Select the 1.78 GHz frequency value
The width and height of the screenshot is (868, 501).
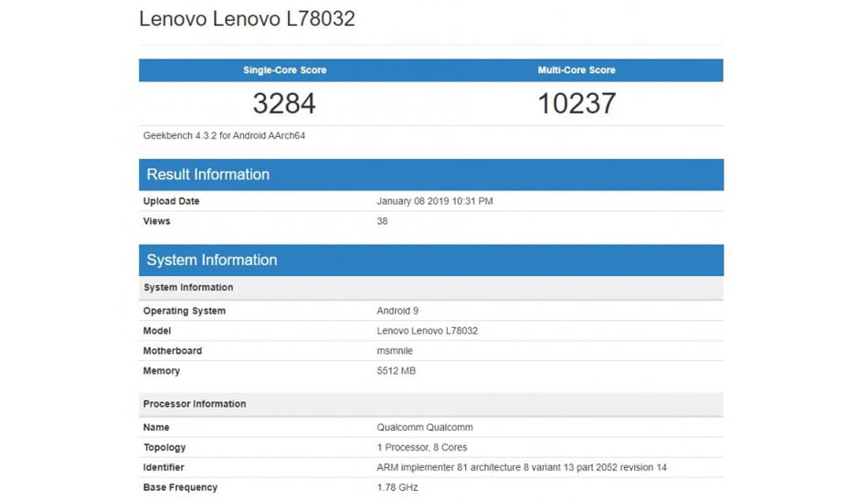coord(397,487)
